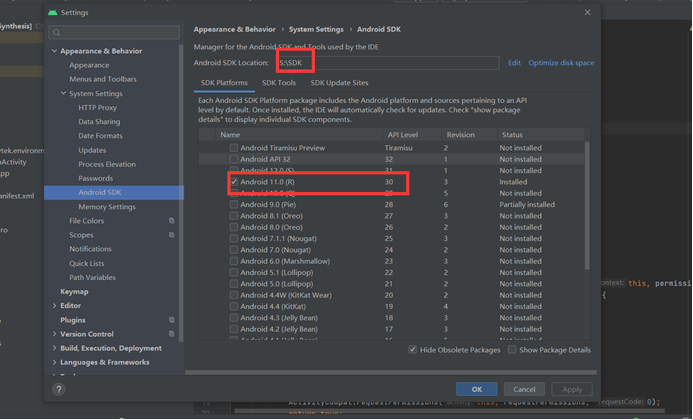Click the Android logo in Settings title bar

(53, 12)
